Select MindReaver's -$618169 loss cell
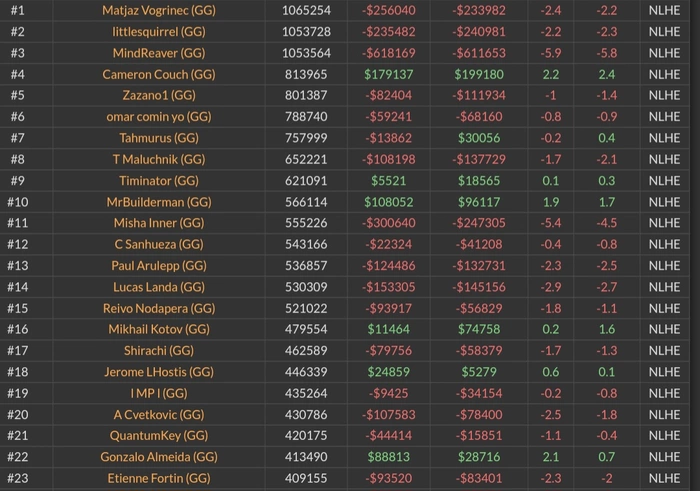Screen dimensions: 700x491 [389, 53]
